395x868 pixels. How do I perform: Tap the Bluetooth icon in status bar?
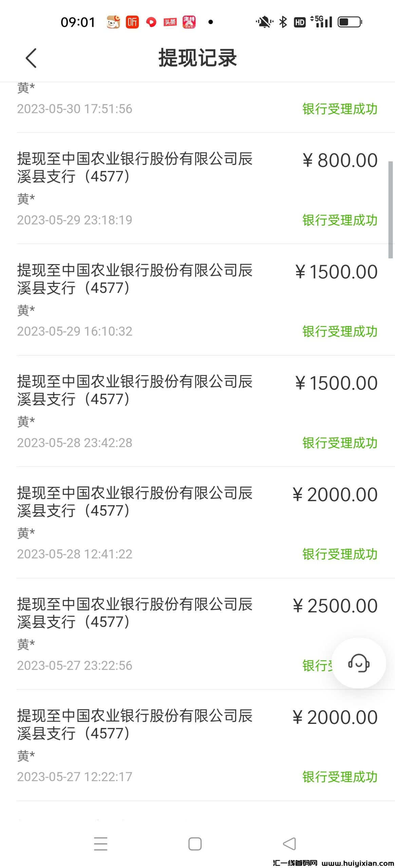283,22
